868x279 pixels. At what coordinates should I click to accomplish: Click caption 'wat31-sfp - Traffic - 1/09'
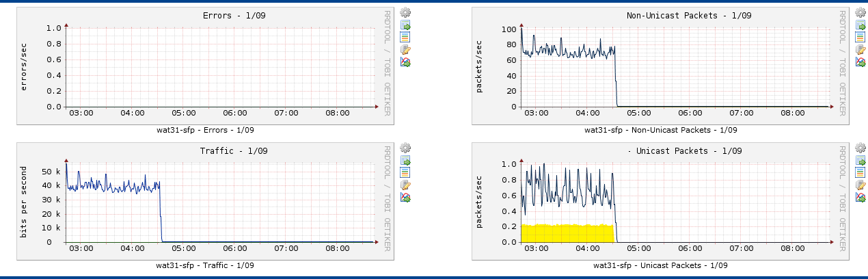coord(205,265)
